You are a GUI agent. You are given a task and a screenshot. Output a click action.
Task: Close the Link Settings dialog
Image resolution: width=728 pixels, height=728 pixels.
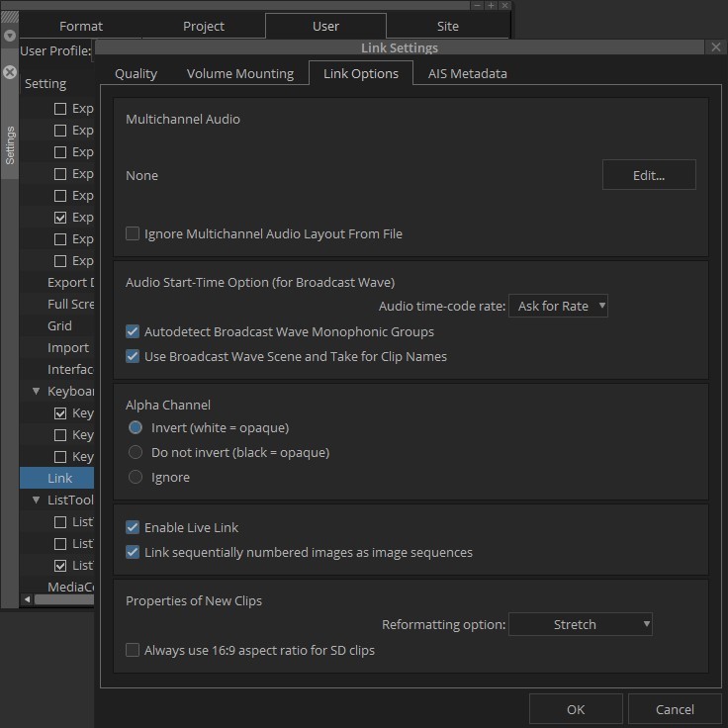[716, 47]
